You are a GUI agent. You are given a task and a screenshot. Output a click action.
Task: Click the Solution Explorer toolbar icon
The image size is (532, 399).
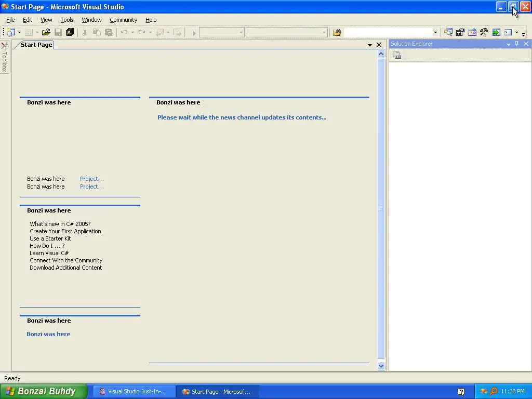click(448, 32)
